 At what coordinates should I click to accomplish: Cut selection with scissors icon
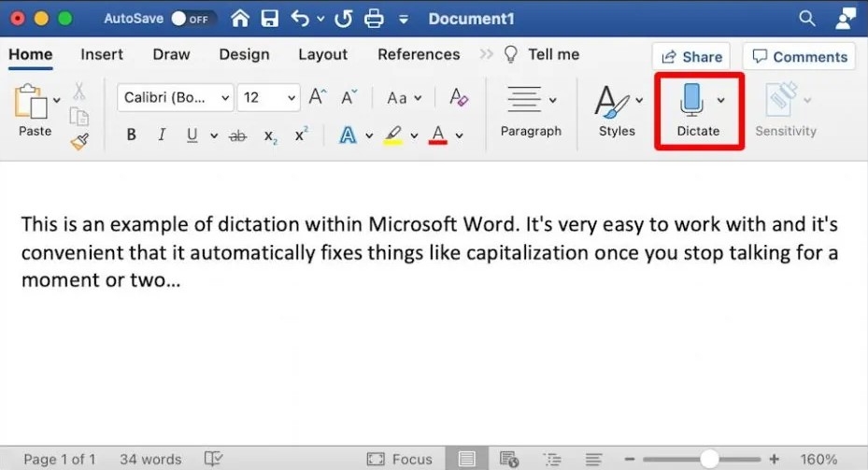(79, 92)
